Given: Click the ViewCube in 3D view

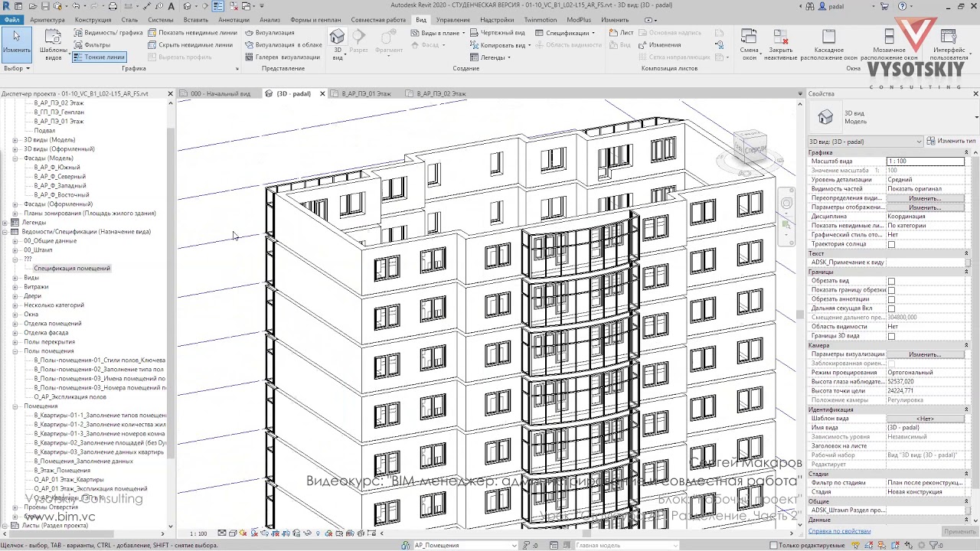Looking at the screenshot, I should 750,147.
